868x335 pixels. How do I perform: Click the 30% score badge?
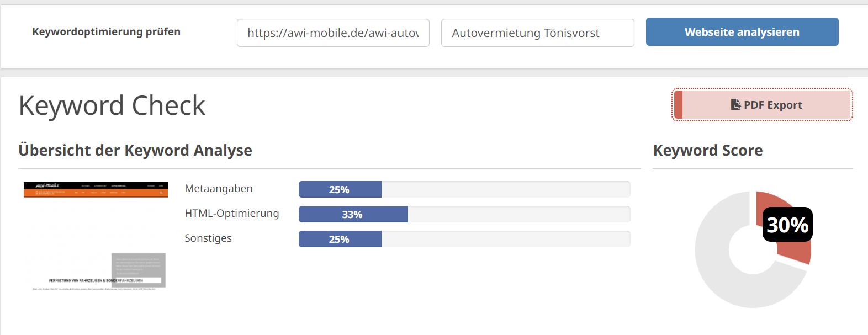787,225
